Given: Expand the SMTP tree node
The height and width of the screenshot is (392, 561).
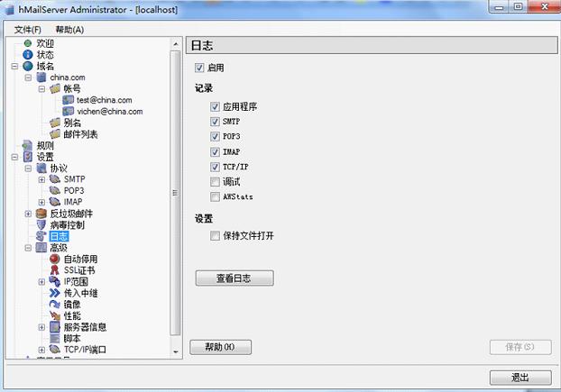Looking at the screenshot, I should pyautogui.click(x=41, y=179).
